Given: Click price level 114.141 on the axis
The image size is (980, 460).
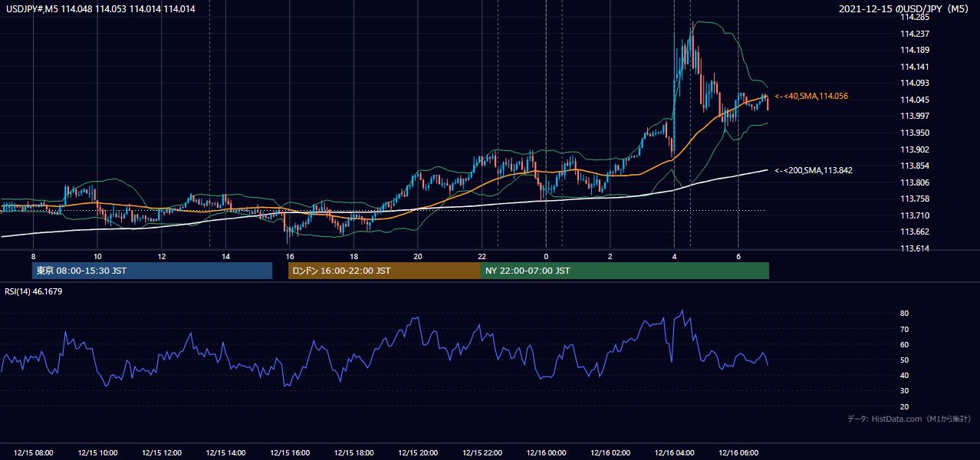Looking at the screenshot, I should [x=915, y=67].
